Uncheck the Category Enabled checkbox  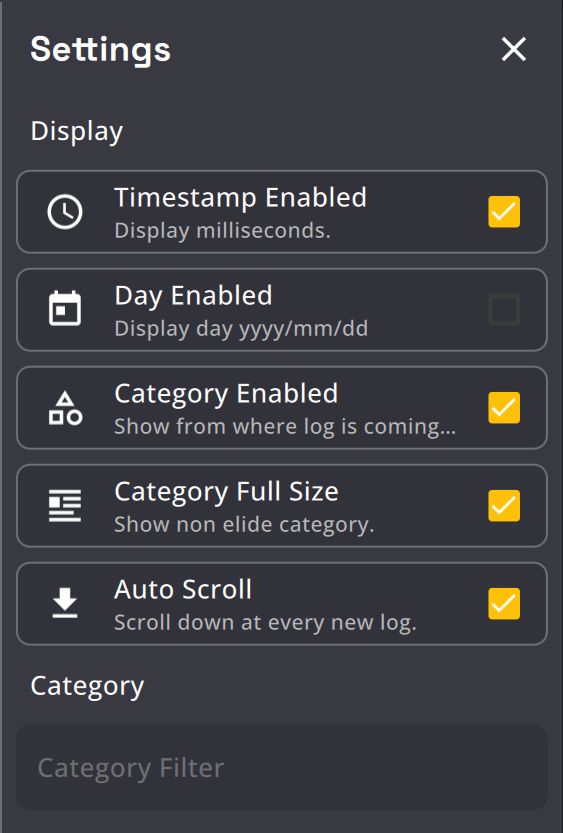point(504,407)
